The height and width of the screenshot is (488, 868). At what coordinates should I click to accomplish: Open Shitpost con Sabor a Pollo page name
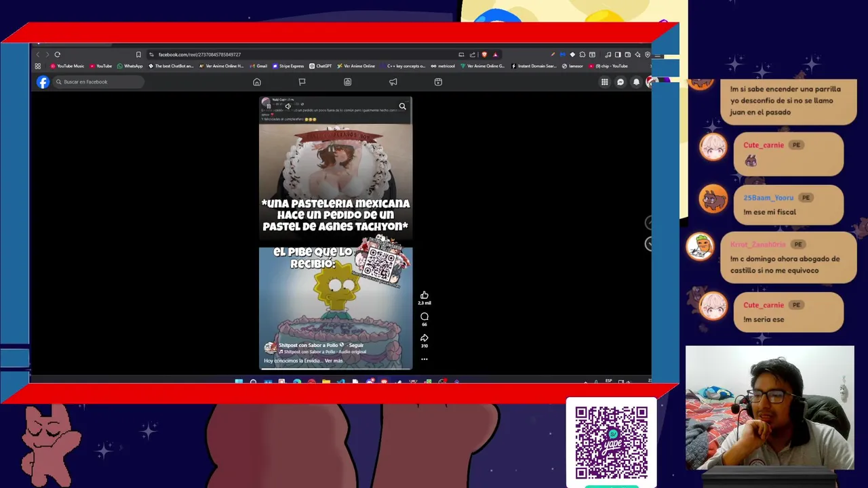pyautogui.click(x=309, y=345)
